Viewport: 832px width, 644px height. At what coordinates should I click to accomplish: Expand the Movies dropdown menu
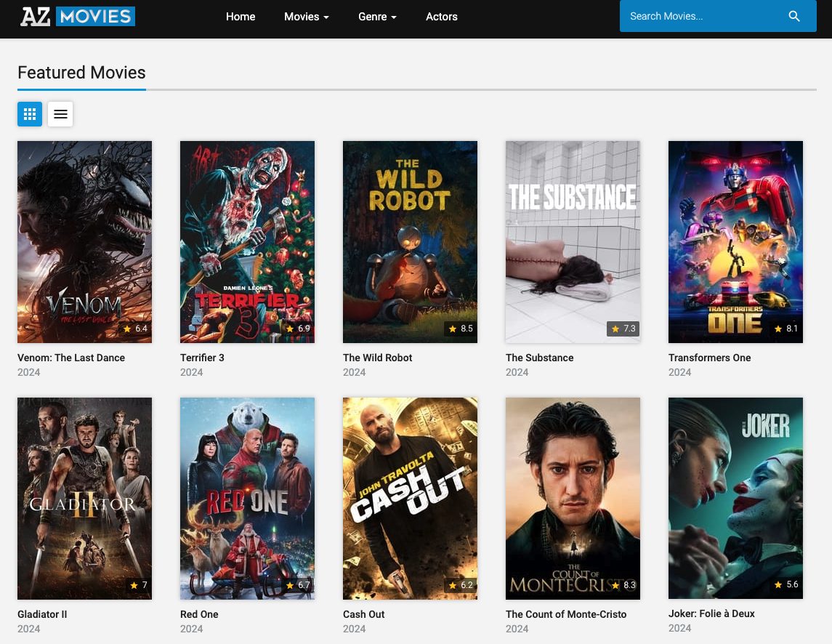click(x=306, y=17)
